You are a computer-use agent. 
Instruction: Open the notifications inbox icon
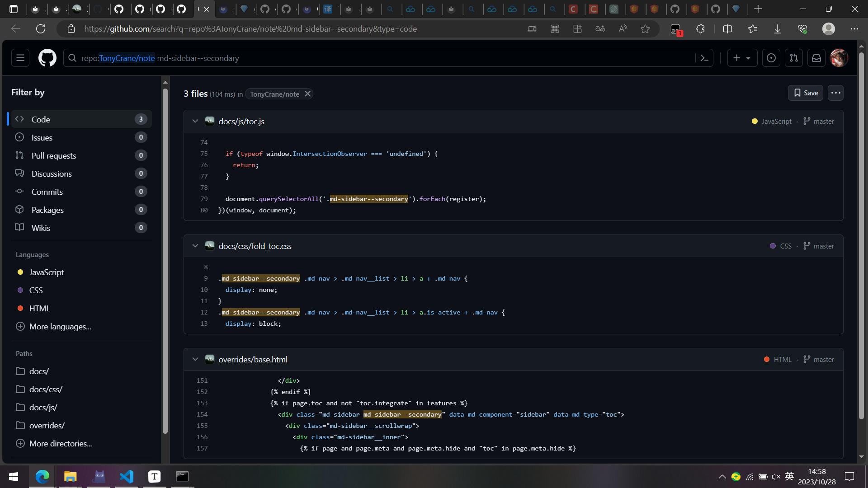816,58
